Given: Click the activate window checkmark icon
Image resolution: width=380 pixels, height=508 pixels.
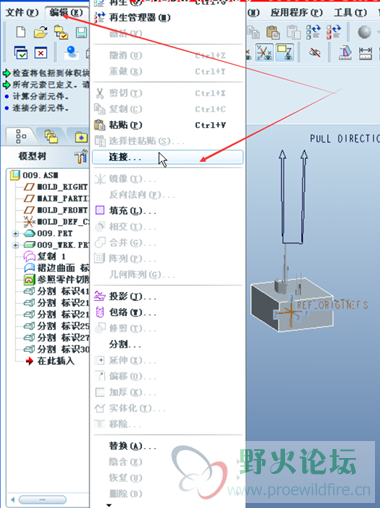Looking at the screenshot, I should (21, 53).
